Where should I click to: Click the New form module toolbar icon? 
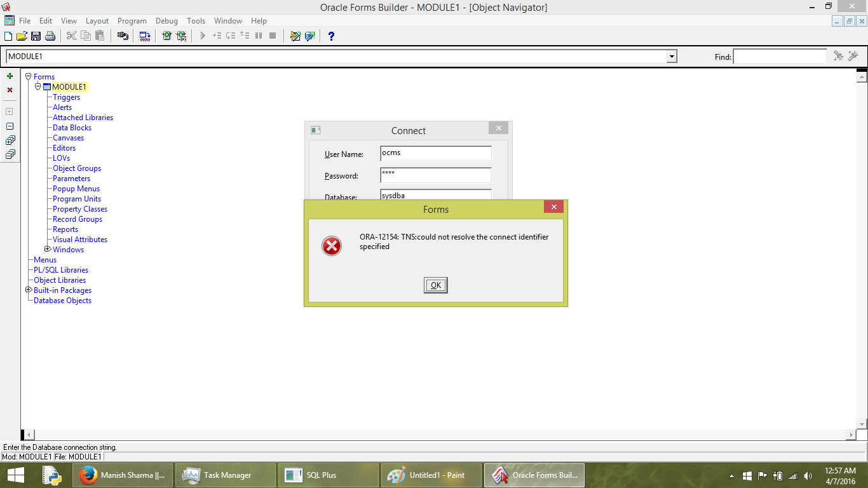point(8,36)
